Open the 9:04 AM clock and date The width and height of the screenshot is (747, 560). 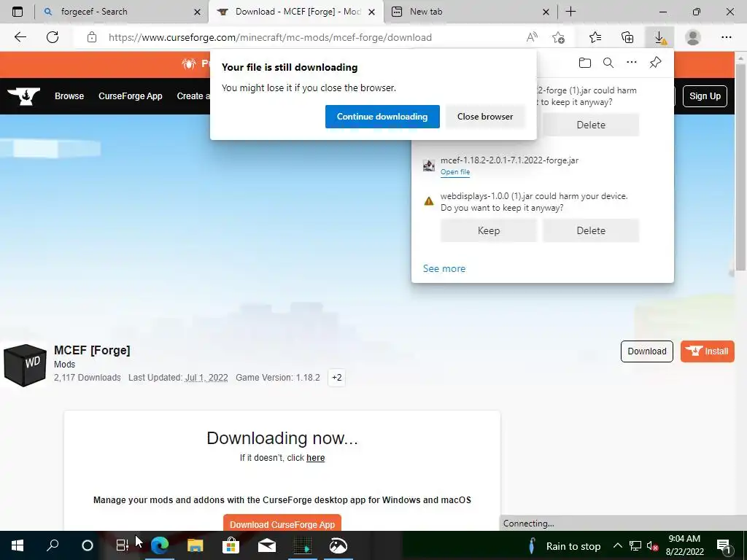tap(684, 545)
